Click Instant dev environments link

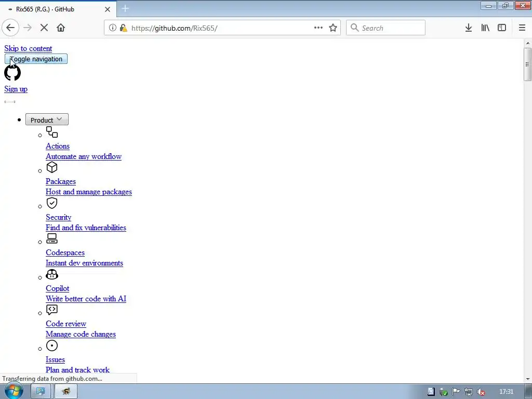pos(85,263)
